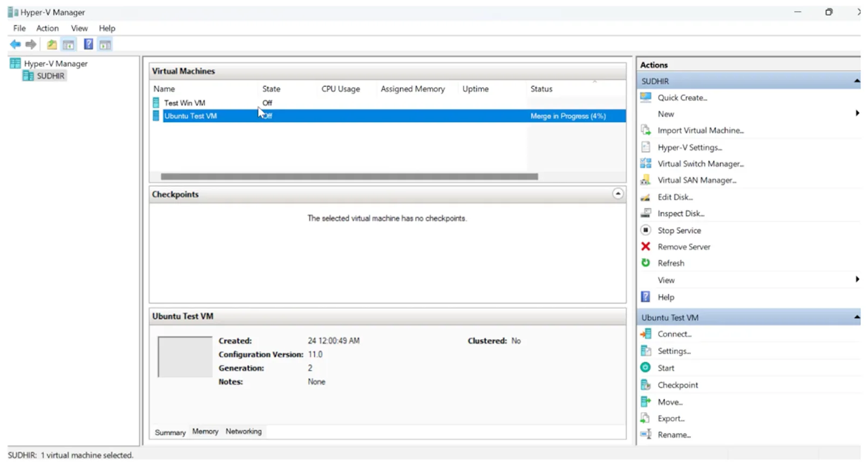Screen dimensions: 868x466
Task: Click the Import Virtual Machine icon
Action: click(646, 130)
